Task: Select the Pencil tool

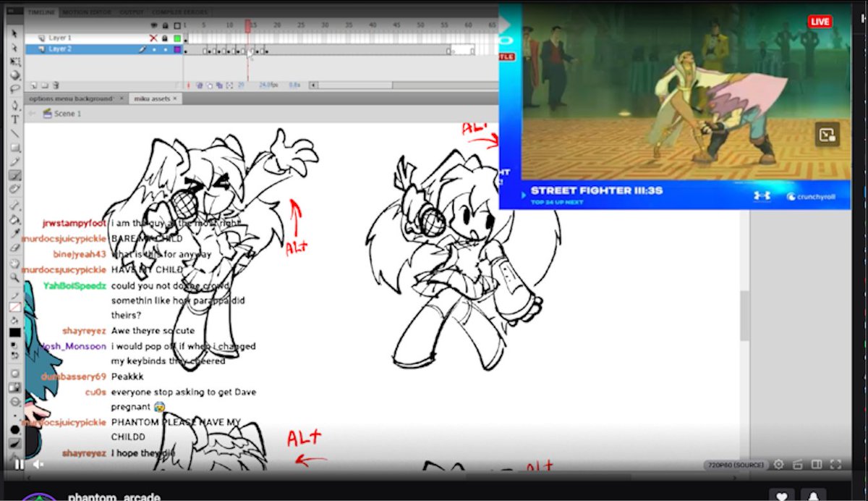Action: 14,161
